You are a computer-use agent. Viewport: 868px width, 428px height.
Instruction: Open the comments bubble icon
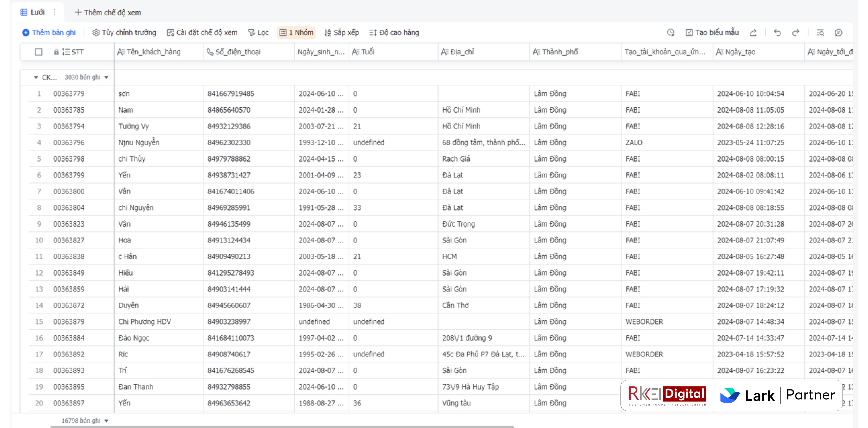point(838,33)
